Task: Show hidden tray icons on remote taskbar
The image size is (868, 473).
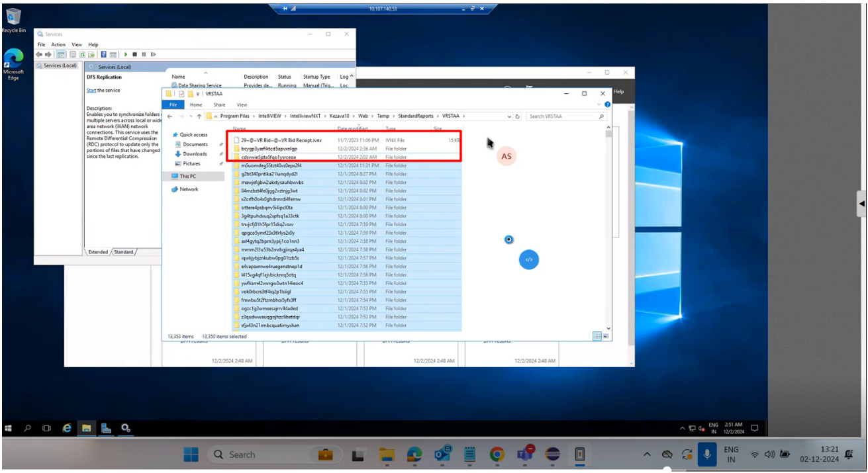Action: [x=682, y=428]
